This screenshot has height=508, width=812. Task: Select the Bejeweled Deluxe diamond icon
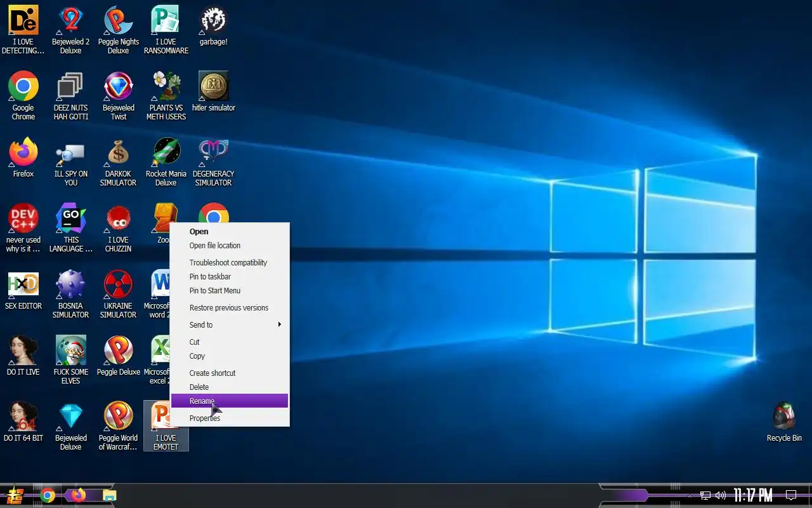tap(70, 425)
